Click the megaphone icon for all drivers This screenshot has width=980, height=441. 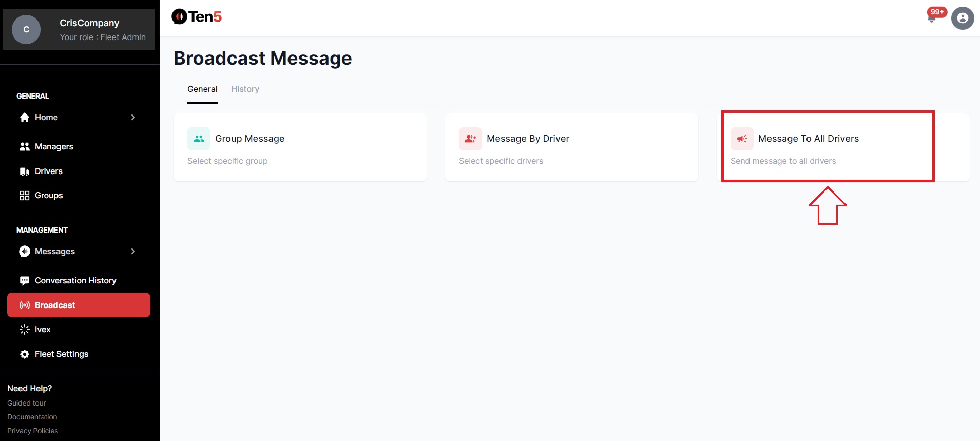742,139
